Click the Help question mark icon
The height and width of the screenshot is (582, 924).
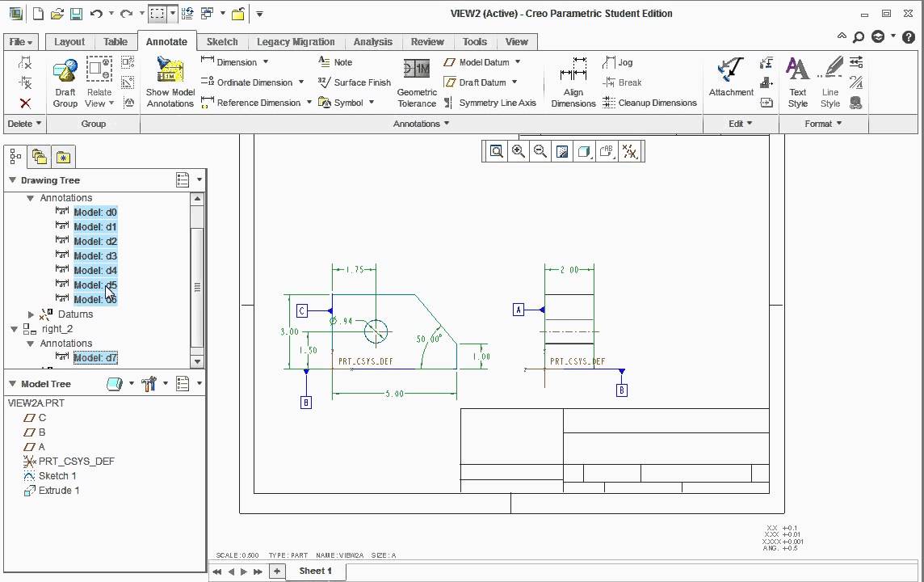tap(908, 36)
